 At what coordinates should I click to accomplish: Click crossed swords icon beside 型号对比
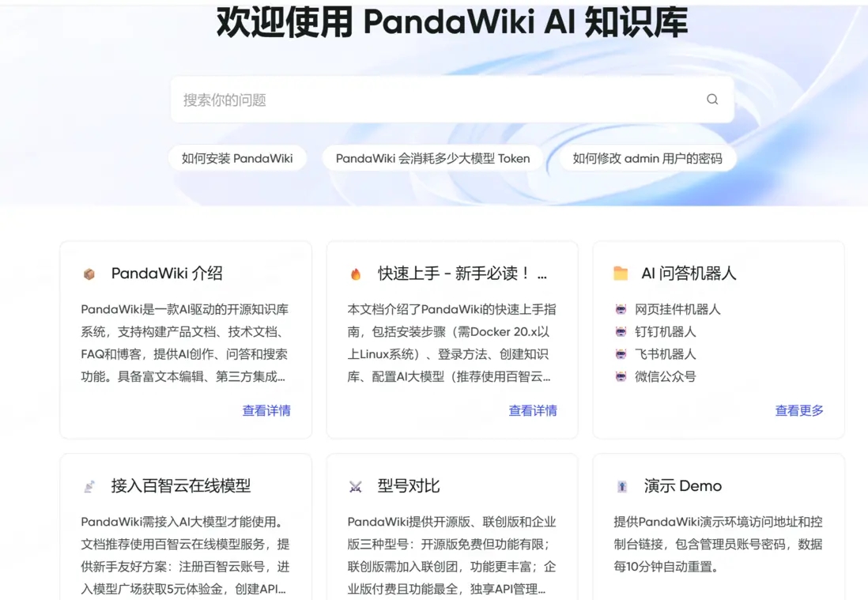point(356,486)
